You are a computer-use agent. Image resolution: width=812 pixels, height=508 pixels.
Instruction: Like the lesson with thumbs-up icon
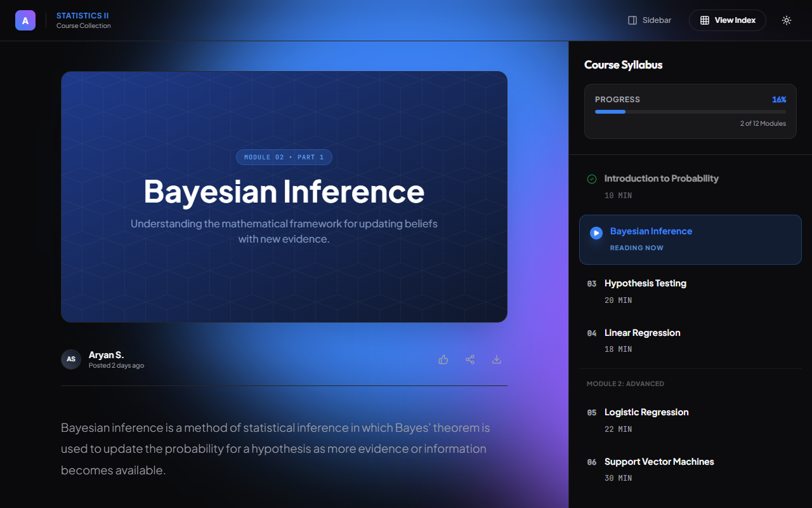pyautogui.click(x=443, y=359)
